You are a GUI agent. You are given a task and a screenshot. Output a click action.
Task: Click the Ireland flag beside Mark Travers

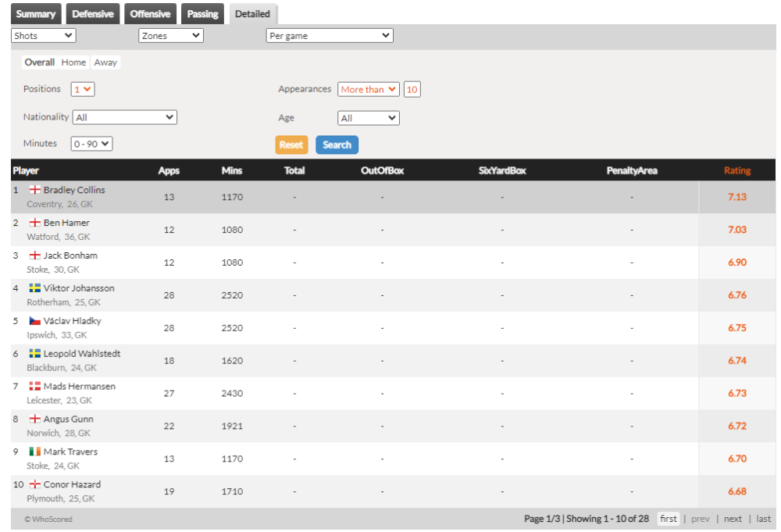coord(34,452)
